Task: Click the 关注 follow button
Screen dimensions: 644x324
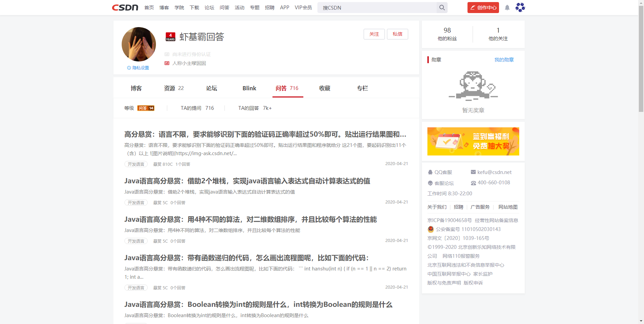Action: (374, 34)
